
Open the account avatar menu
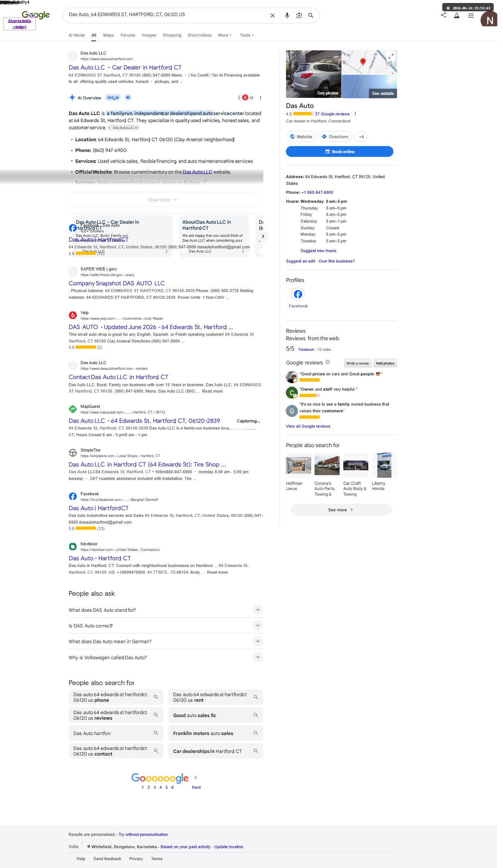(x=489, y=19)
